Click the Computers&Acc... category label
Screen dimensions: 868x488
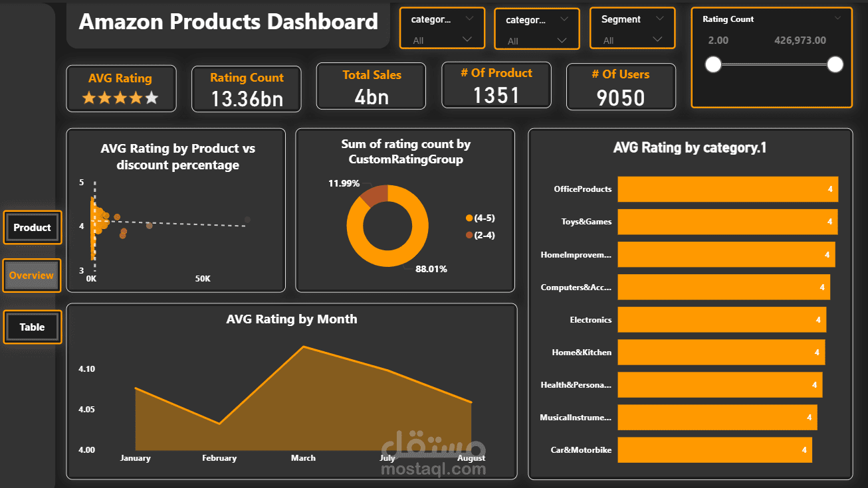576,287
